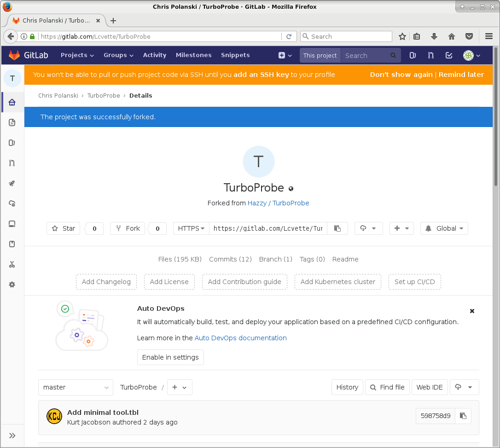Click the Find file button
The image size is (500, 448).
[387, 387]
